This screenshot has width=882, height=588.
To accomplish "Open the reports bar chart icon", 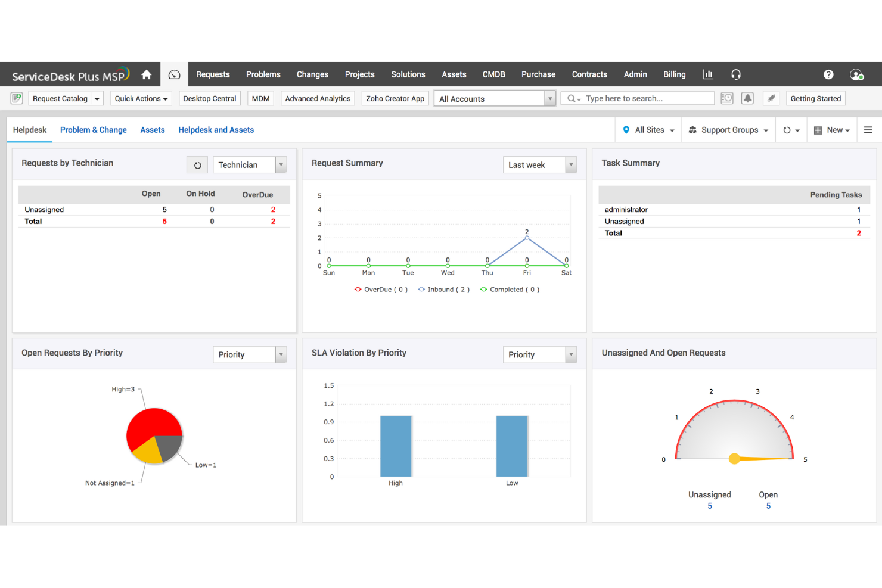I will (x=707, y=74).
